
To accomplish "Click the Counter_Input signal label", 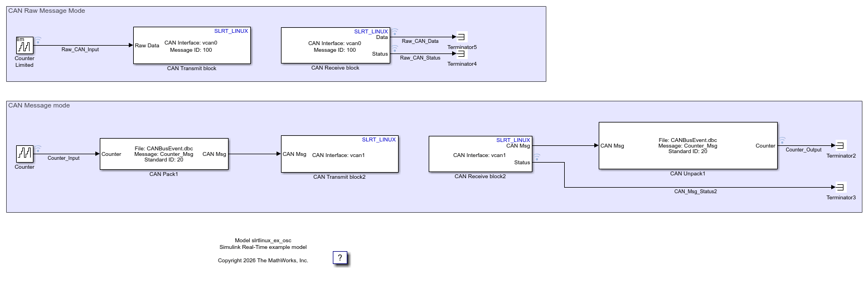I will click(64, 158).
